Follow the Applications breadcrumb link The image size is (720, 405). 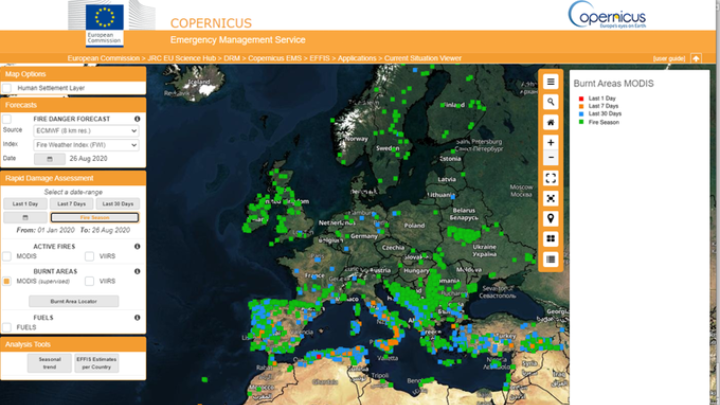pos(357,58)
